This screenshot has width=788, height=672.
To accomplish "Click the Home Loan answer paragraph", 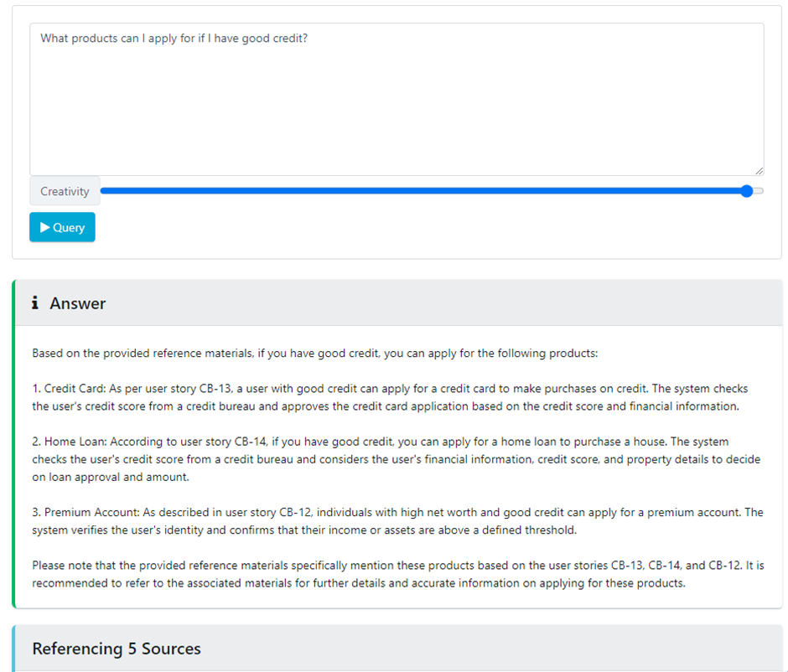I will (390, 459).
